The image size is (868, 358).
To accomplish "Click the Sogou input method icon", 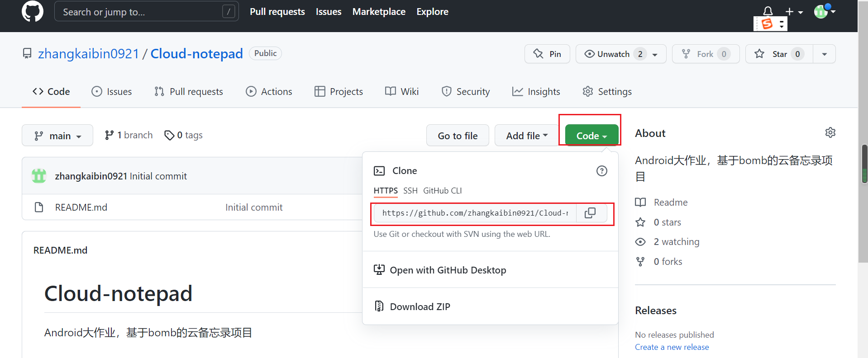I will click(x=767, y=24).
